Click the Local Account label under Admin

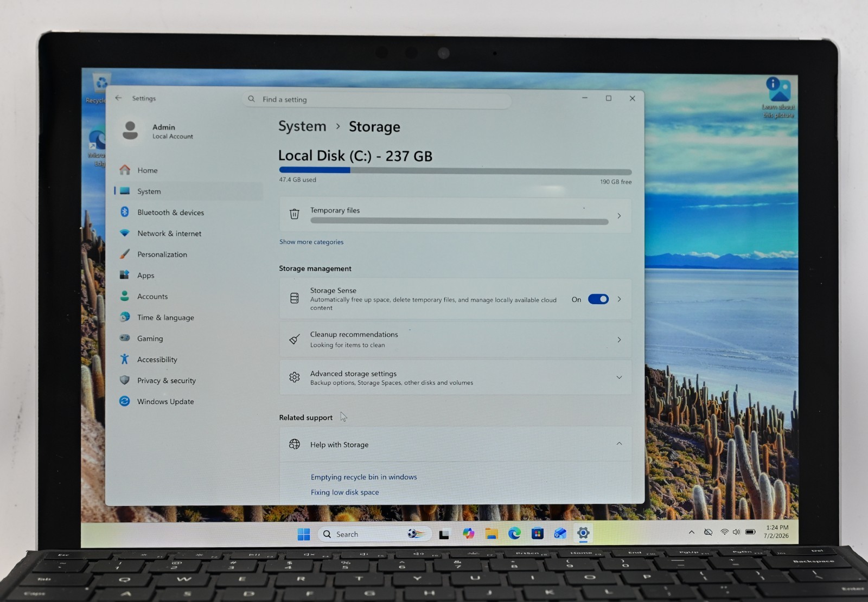(x=173, y=137)
